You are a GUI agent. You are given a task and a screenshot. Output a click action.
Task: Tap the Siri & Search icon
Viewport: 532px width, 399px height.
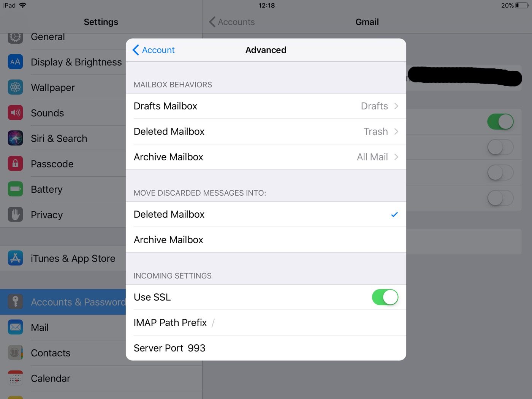(x=15, y=138)
